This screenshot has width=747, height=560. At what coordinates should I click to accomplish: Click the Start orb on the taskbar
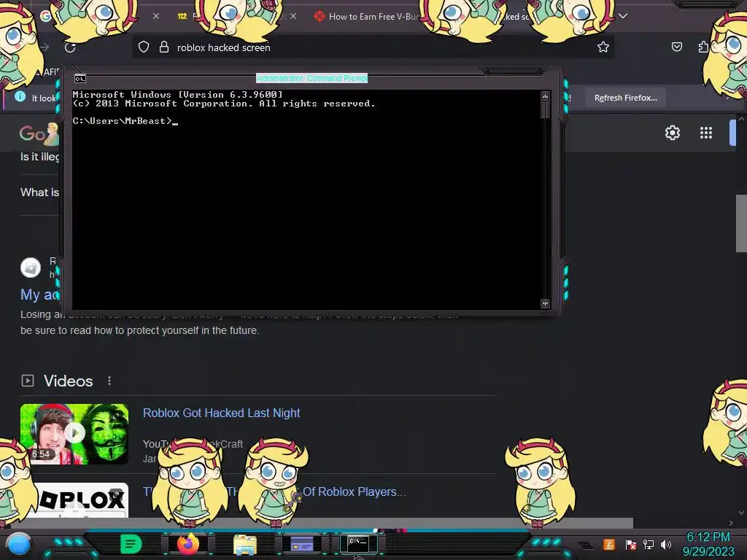[x=19, y=545]
